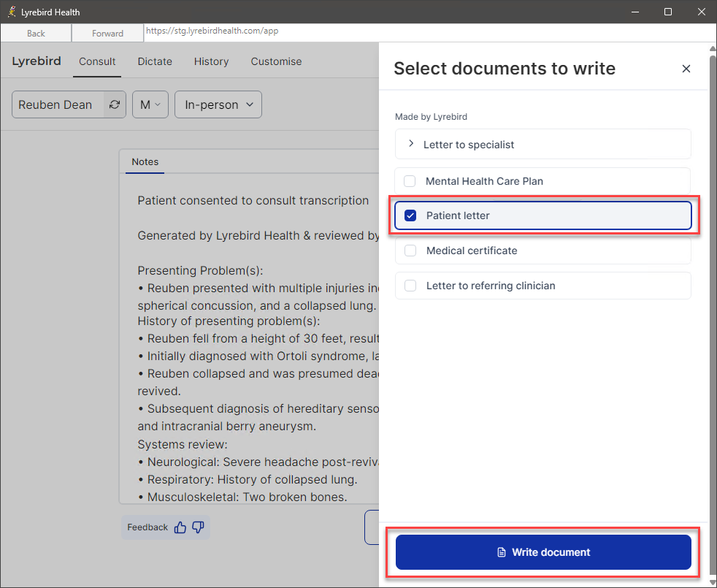Click the Write document button
The width and height of the screenshot is (717, 588).
pos(543,552)
